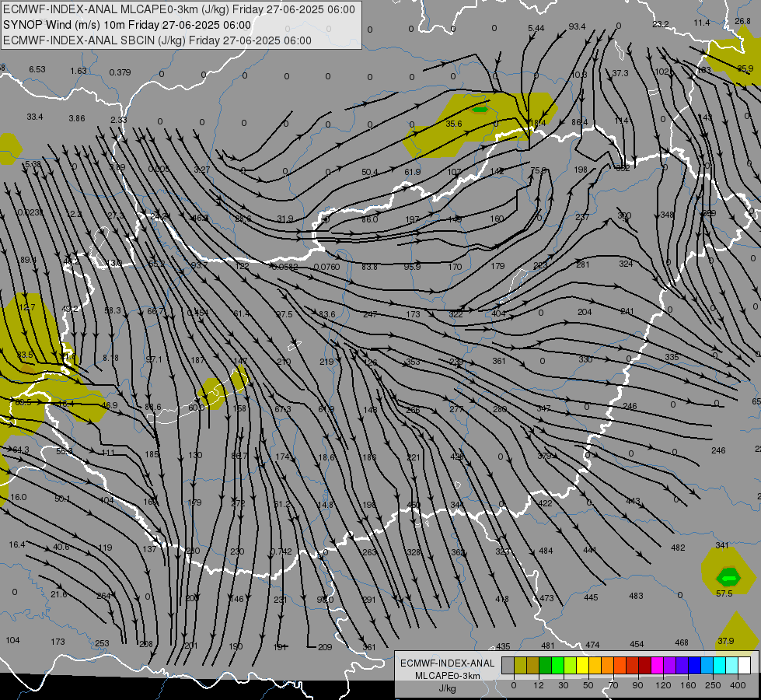This screenshot has height=700, width=761.
Task: Click the map value '322'
Action: [456, 315]
